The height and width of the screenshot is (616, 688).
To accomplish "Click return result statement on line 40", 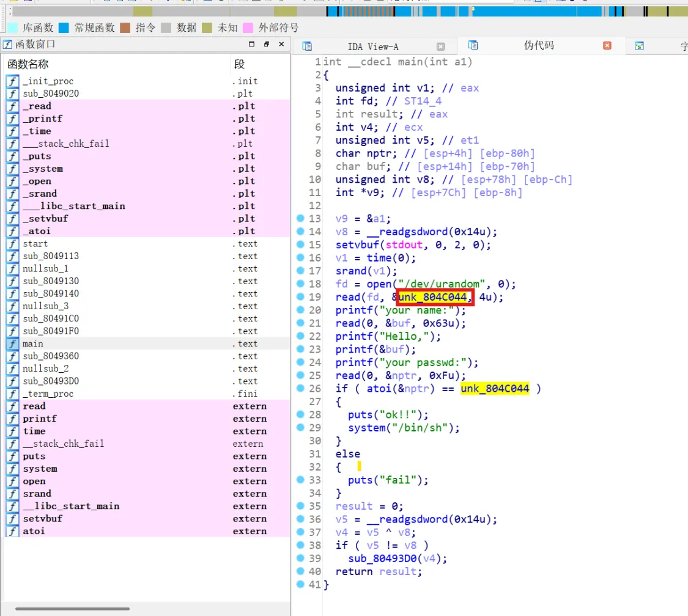I will (x=379, y=572).
